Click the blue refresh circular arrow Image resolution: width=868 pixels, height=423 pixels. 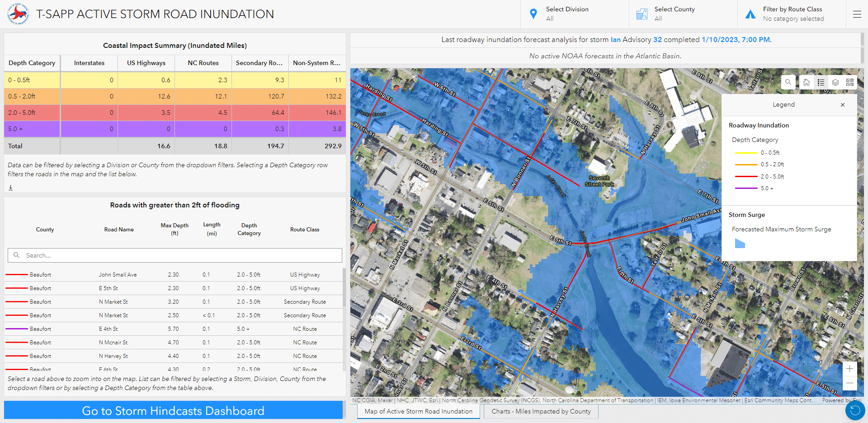point(854,410)
